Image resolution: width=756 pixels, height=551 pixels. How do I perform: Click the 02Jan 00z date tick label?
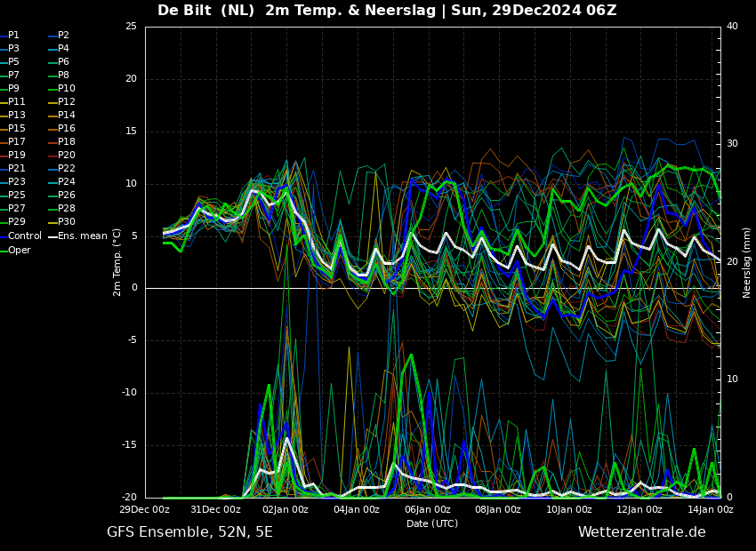286,510
